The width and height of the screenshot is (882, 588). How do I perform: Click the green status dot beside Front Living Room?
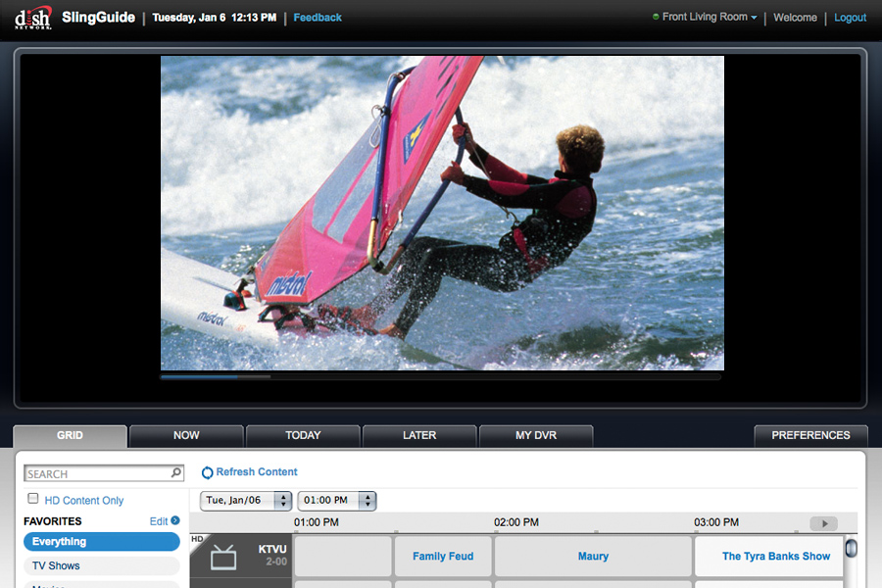pyautogui.click(x=656, y=18)
